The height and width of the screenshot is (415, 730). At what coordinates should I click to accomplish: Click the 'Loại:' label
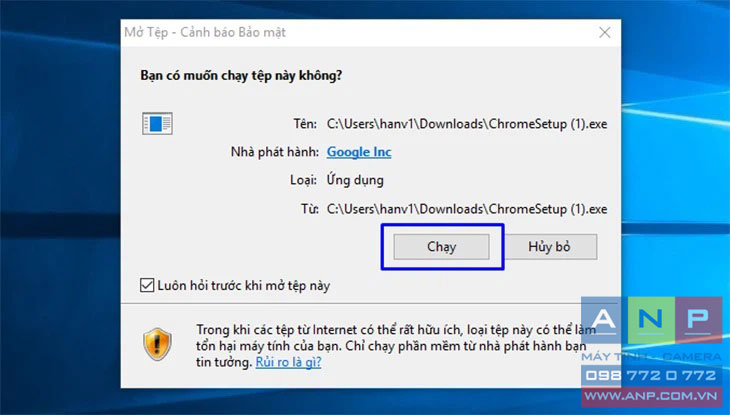[x=304, y=180]
